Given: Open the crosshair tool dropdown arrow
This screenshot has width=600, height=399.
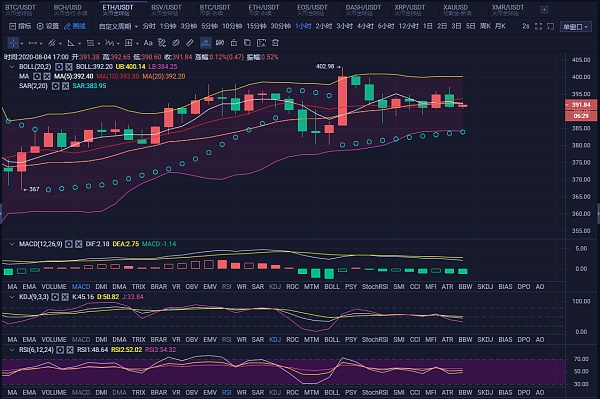Looking at the screenshot, I should coord(21,44).
